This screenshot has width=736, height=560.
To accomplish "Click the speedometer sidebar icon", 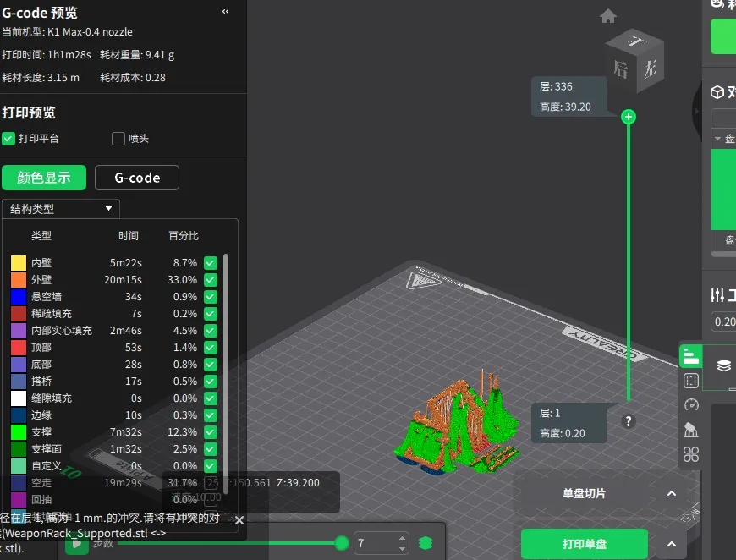I will click(691, 405).
